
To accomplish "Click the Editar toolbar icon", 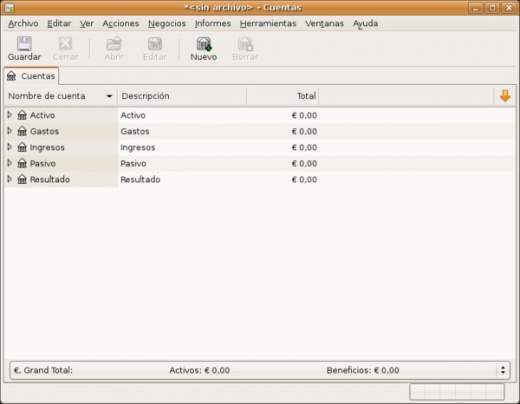I will [155, 44].
